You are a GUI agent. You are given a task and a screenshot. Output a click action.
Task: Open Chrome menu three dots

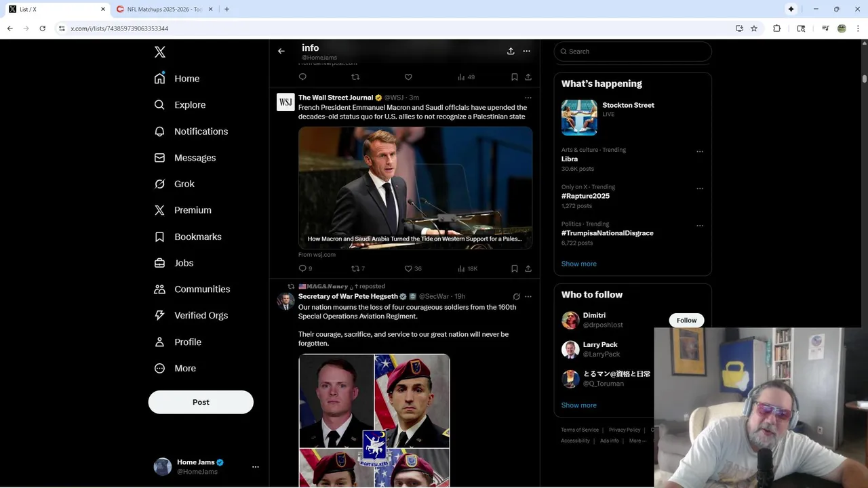pyautogui.click(x=859, y=28)
